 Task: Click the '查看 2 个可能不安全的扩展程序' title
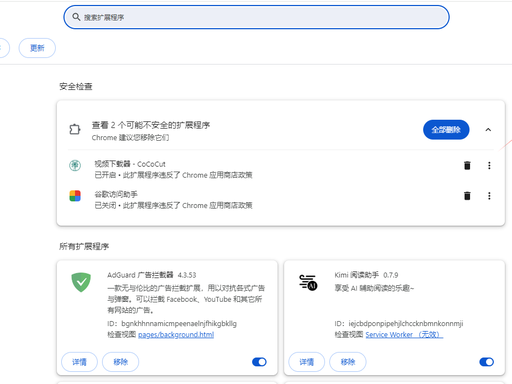click(151, 125)
